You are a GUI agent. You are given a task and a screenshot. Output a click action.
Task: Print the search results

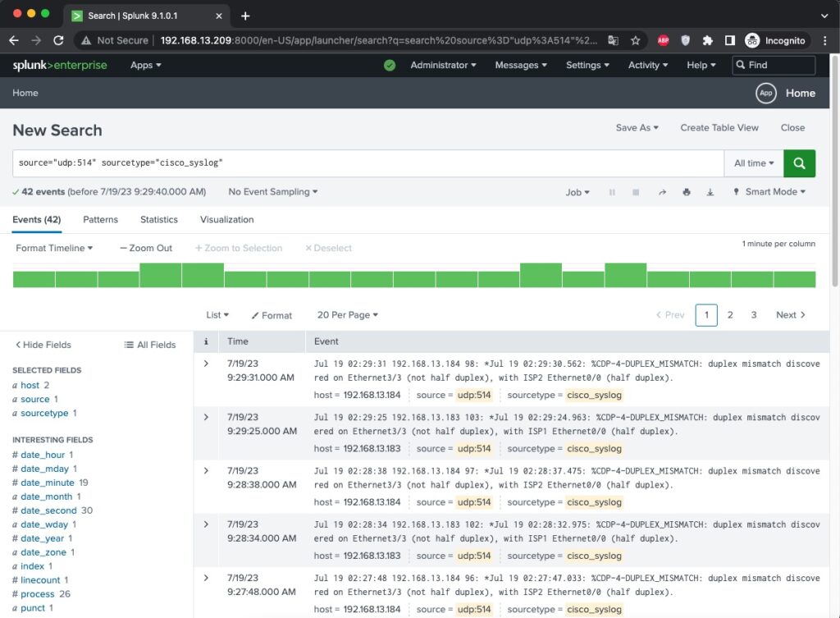[687, 192]
